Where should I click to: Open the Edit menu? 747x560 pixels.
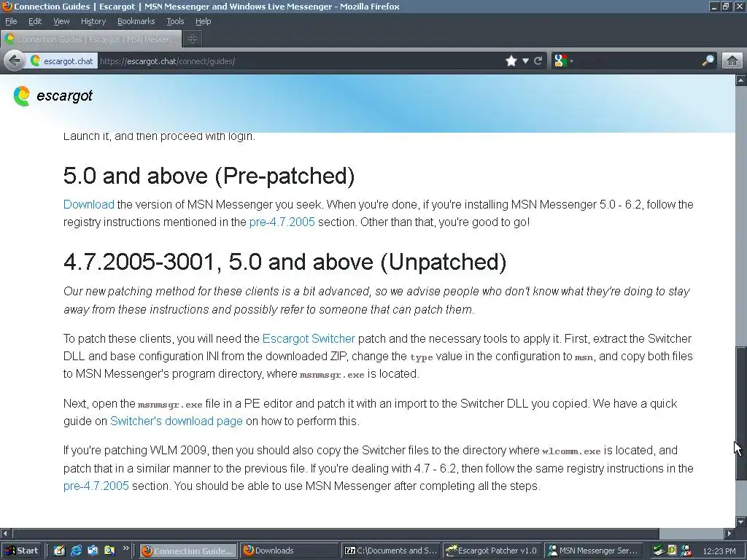[35, 21]
